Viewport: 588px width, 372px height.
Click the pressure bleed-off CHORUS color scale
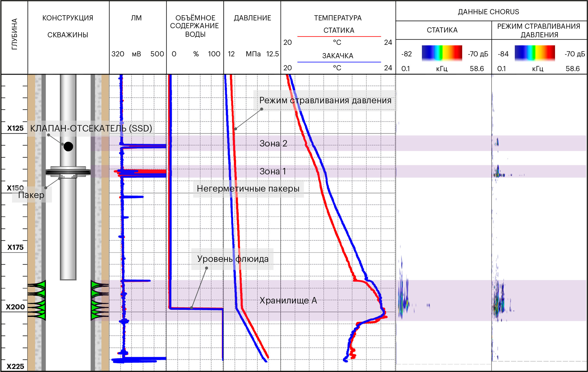(x=535, y=53)
